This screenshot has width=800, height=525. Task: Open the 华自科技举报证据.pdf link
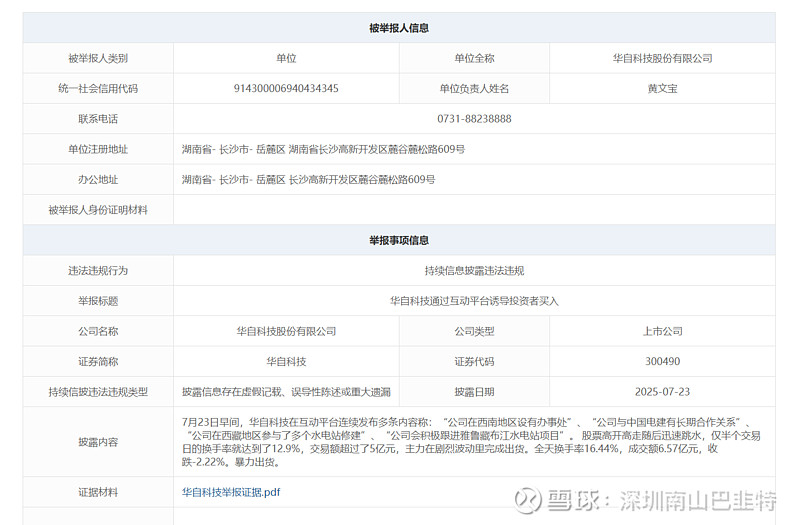point(231,492)
